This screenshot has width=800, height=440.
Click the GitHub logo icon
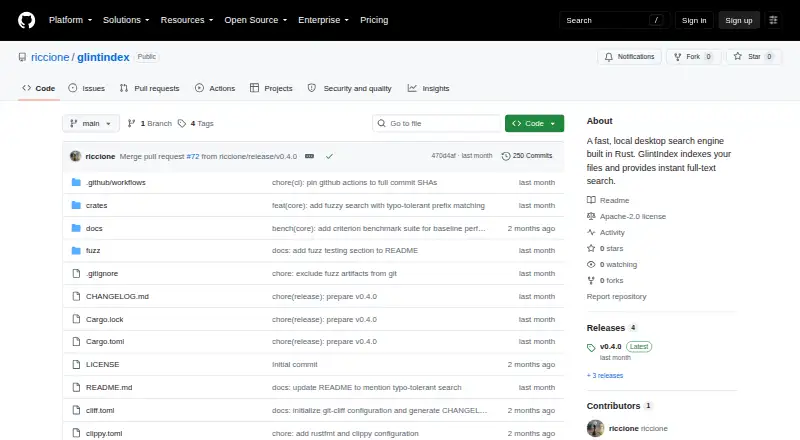[27, 20]
